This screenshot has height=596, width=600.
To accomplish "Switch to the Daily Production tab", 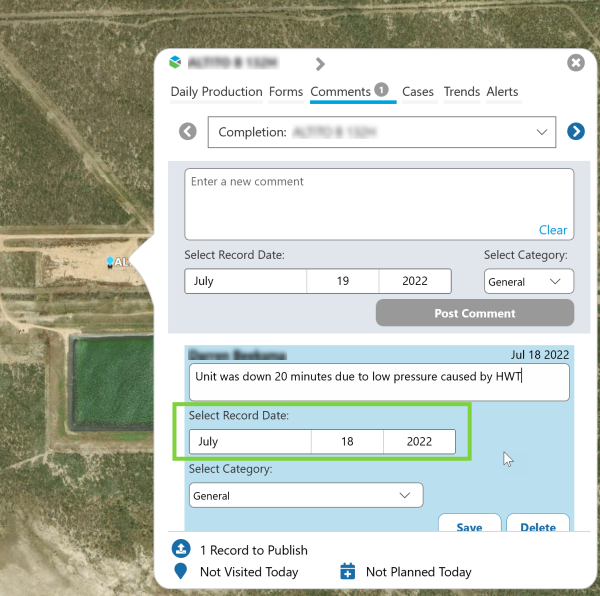I will [x=216, y=92].
